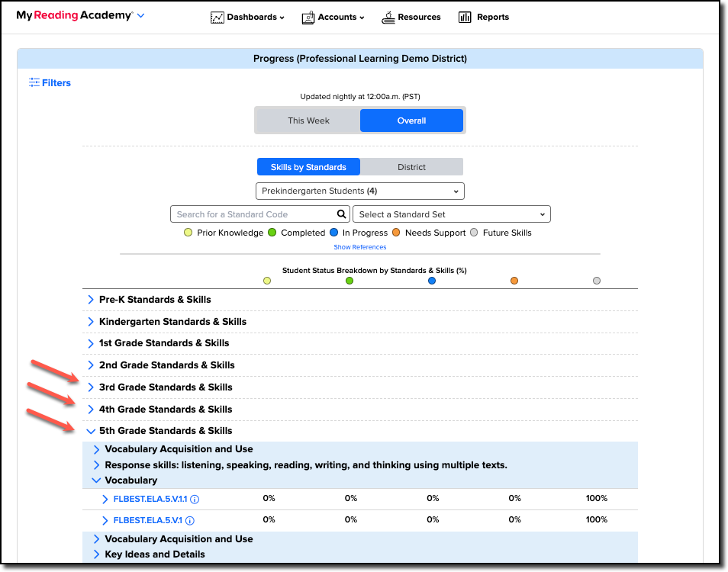The height and width of the screenshot is (572, 728).
Task: Open the Filters panel
Action: (x=50, y=82)
